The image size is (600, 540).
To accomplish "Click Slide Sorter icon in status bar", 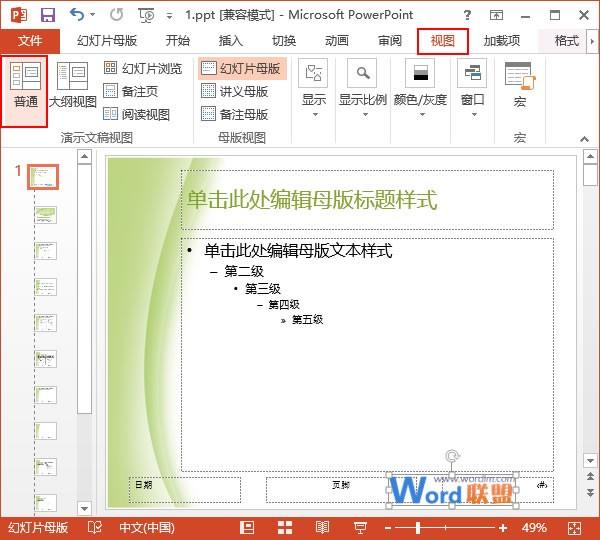I will 285,528.
